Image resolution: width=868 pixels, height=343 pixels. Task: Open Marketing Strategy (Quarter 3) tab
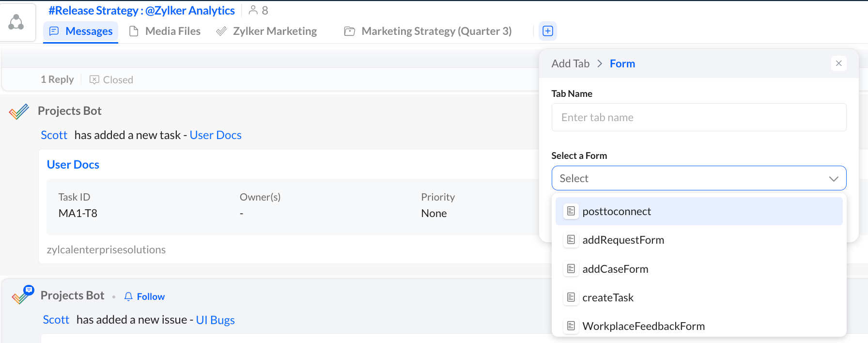point(428,31)
